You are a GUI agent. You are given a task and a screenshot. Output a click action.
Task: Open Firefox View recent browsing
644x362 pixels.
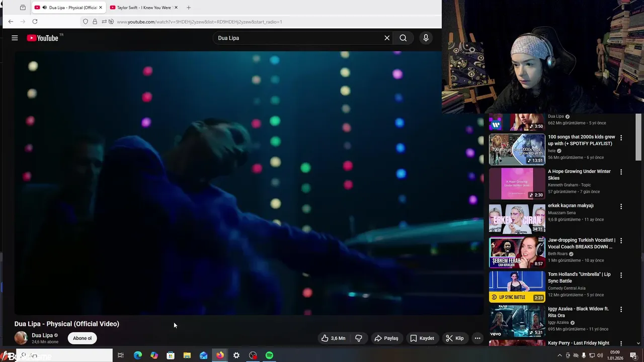[x=23, y=8]
